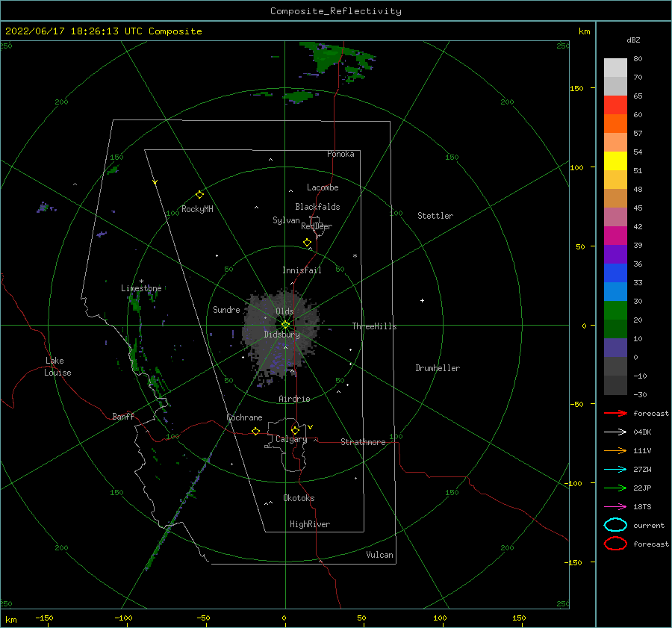Click the Limestone label

coord(141,288)
